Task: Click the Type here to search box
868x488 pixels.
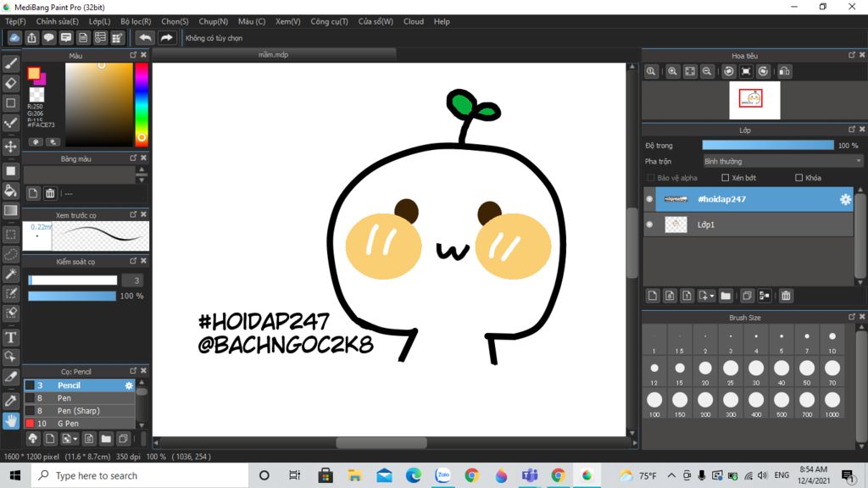Action: (x=140, y=475)
